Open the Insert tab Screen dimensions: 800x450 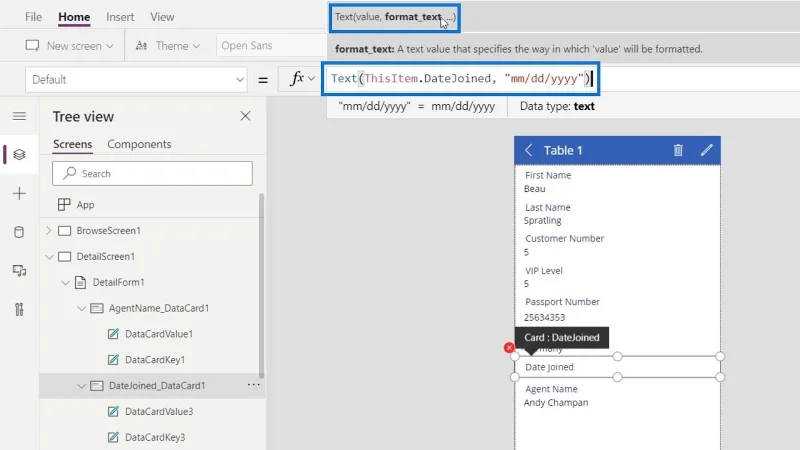click(120, 17)
